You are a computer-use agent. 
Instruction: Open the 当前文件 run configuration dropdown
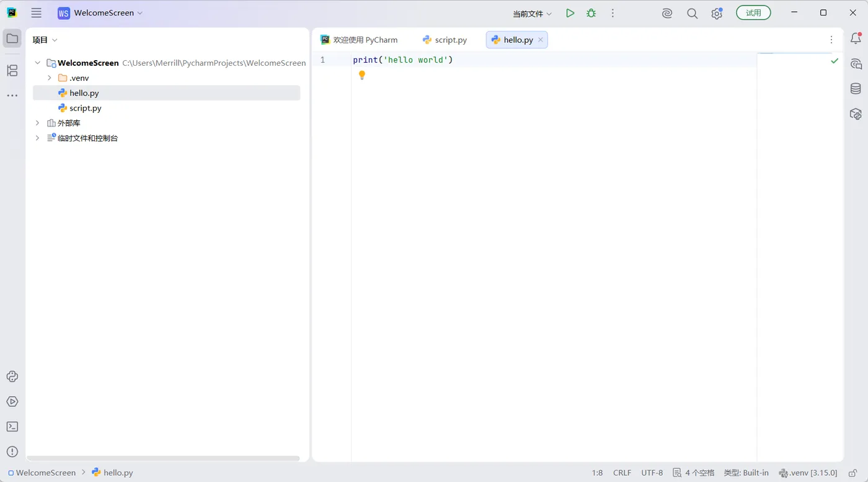[532, 14]
